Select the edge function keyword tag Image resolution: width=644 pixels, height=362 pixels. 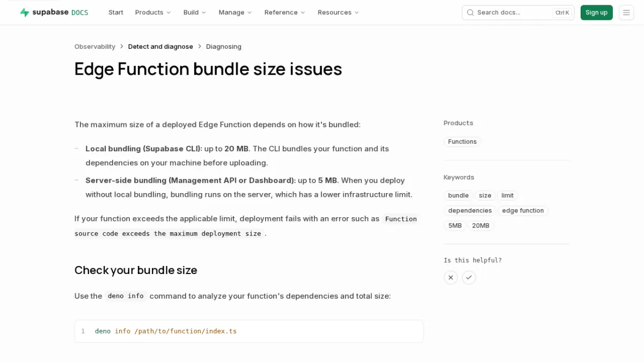point(523,211)
